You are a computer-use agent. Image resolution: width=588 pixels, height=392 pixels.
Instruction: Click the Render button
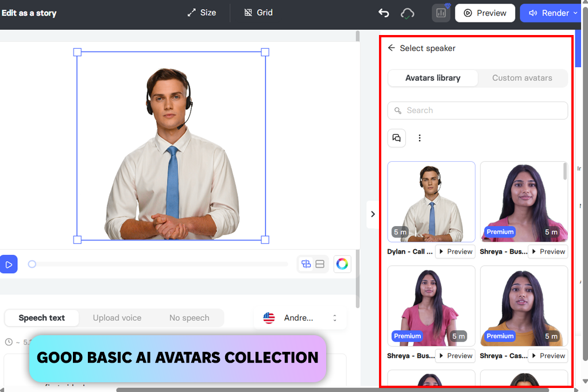click(x=549, y=13)
